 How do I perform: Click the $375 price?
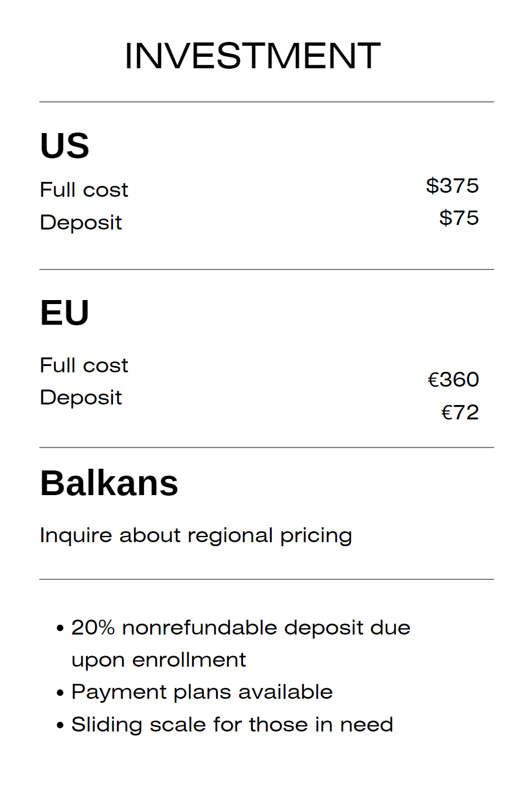(452, 185)
